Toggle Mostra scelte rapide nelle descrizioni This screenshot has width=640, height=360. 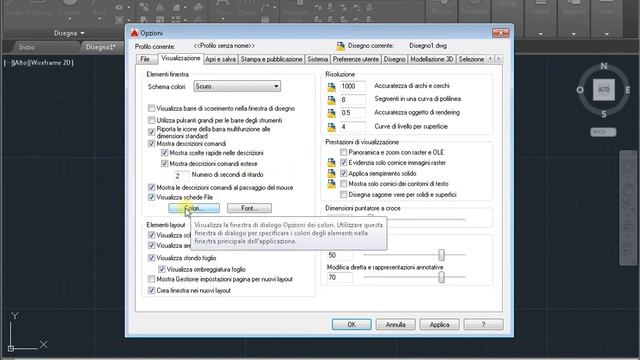(164, 153)
